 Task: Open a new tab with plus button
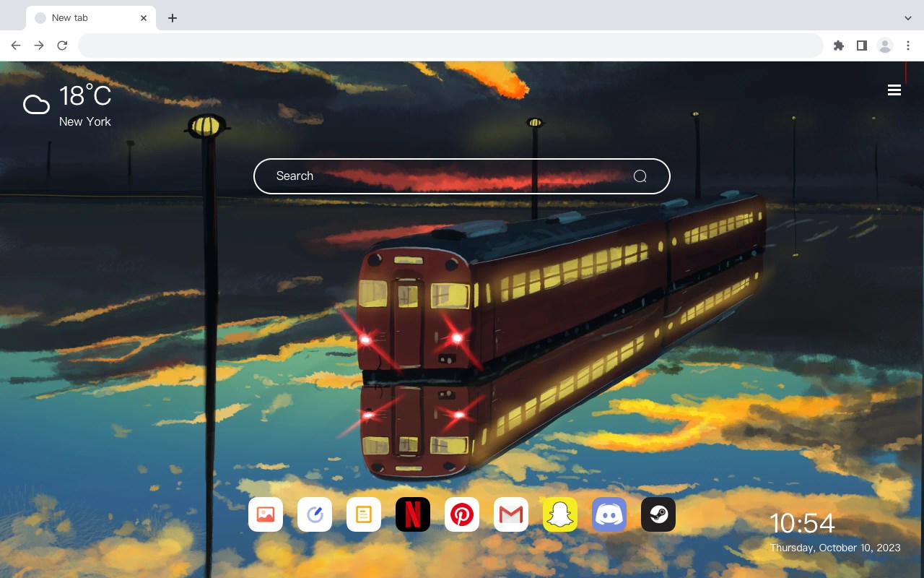[x=172, y=18]
